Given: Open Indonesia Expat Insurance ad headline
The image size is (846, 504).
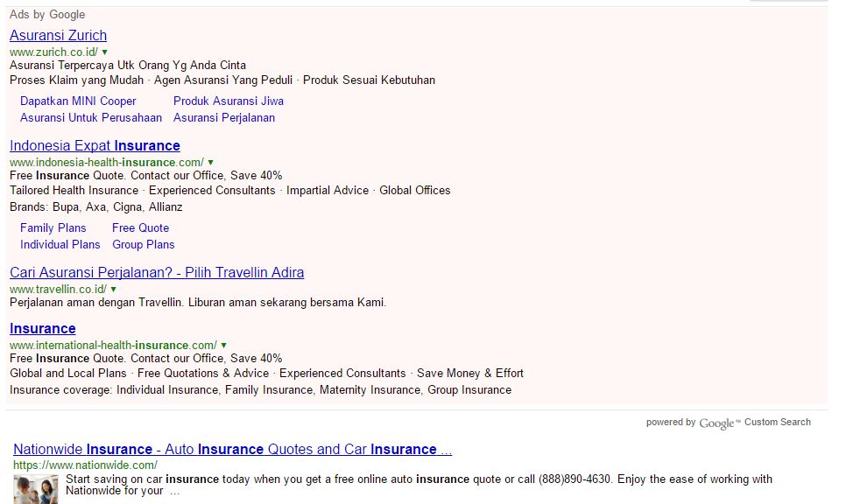Looking at the screenshot, I should 95,146.
